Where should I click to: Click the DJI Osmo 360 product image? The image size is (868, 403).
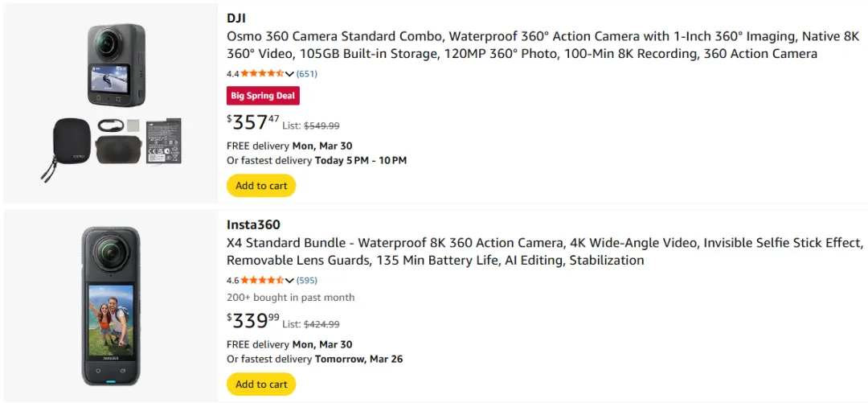pos(110,103)
